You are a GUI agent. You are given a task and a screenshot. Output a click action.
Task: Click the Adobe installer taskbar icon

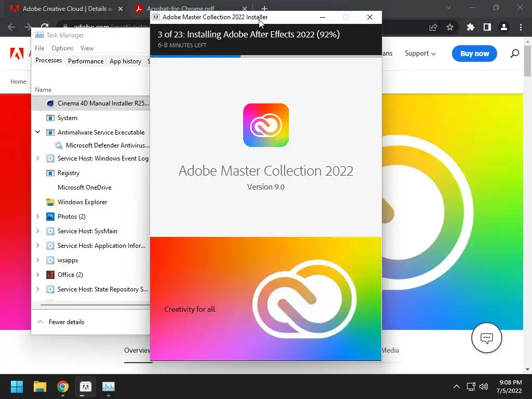(x=86, y=387)
